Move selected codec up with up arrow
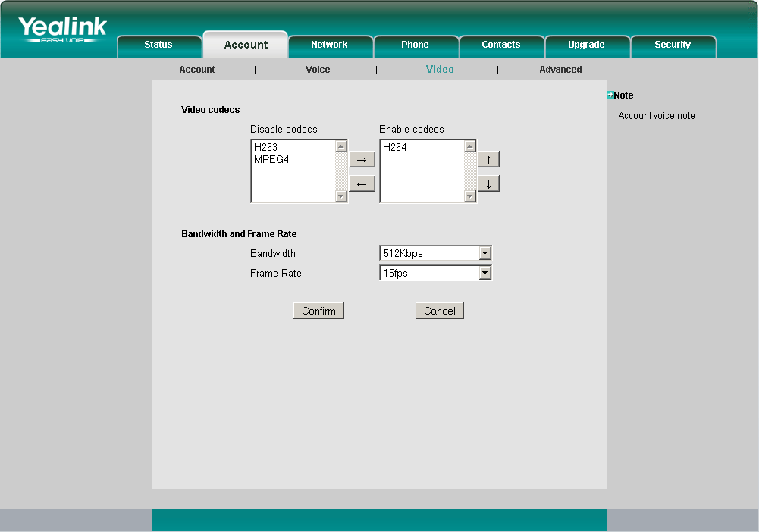759x532 pixels. point(488,160)
